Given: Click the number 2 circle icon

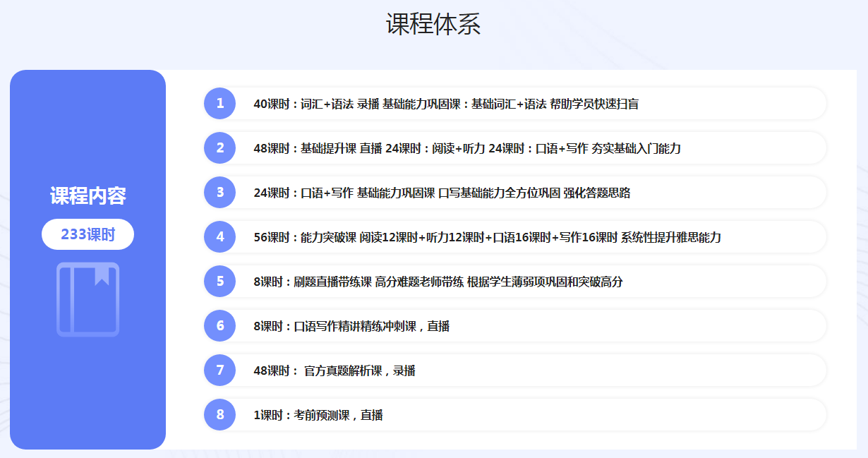Looking at the screenshot, I should (219, 148).
